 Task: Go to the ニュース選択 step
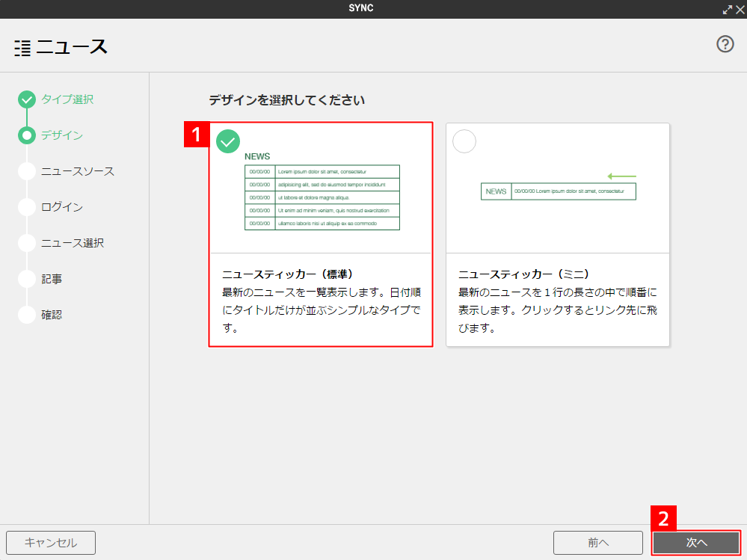point(73,243)
